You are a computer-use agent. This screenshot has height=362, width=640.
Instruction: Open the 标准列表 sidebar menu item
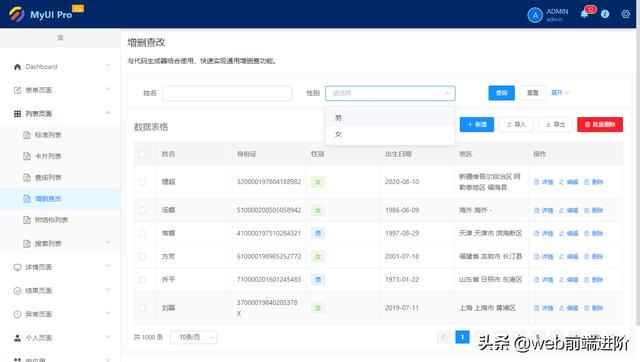[60, 135]
